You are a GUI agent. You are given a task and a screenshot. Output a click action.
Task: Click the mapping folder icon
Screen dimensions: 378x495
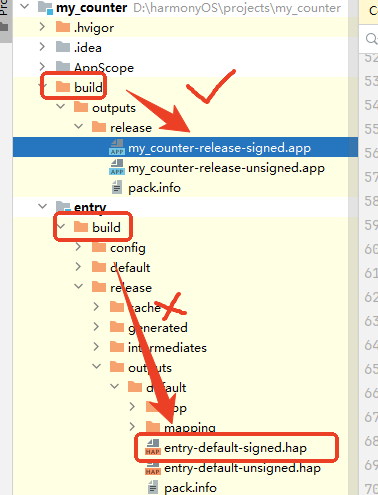click(153, 427)
